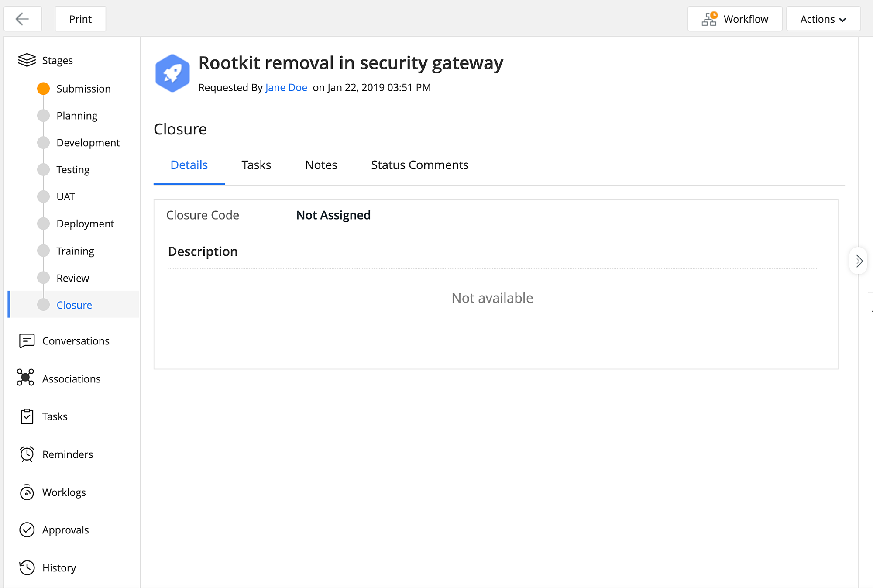
Task: Click the back arrow icon
Action: pos(22,19)
